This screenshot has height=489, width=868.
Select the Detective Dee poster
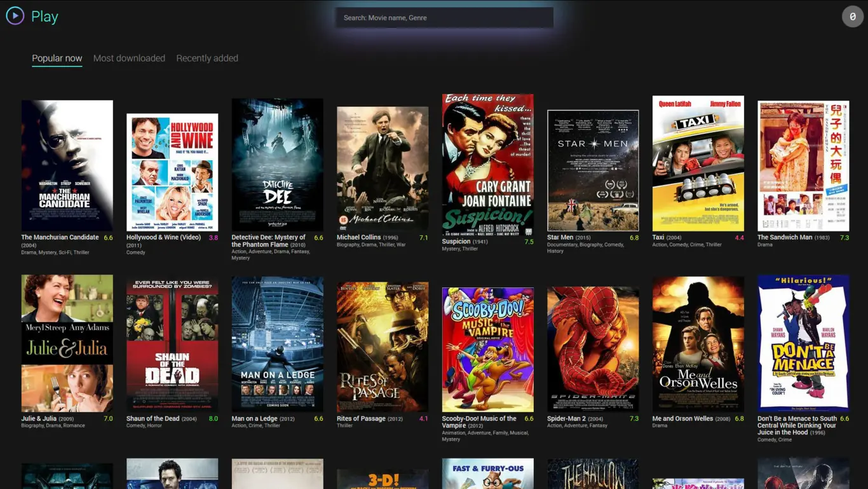click(278, 165)
